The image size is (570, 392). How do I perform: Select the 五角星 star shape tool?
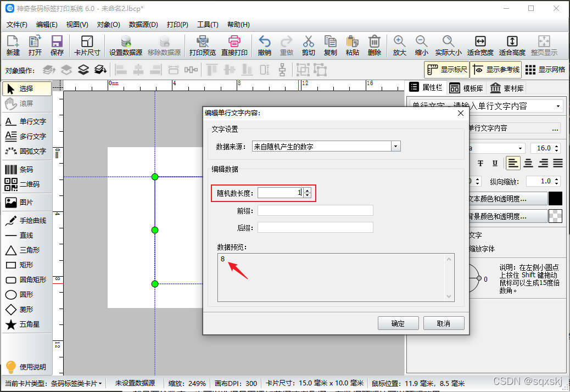[x=26, y=324]
